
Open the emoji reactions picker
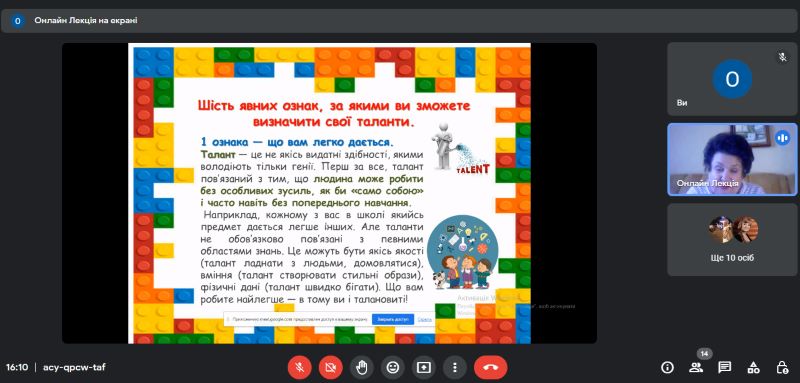[x=393, y=367]
